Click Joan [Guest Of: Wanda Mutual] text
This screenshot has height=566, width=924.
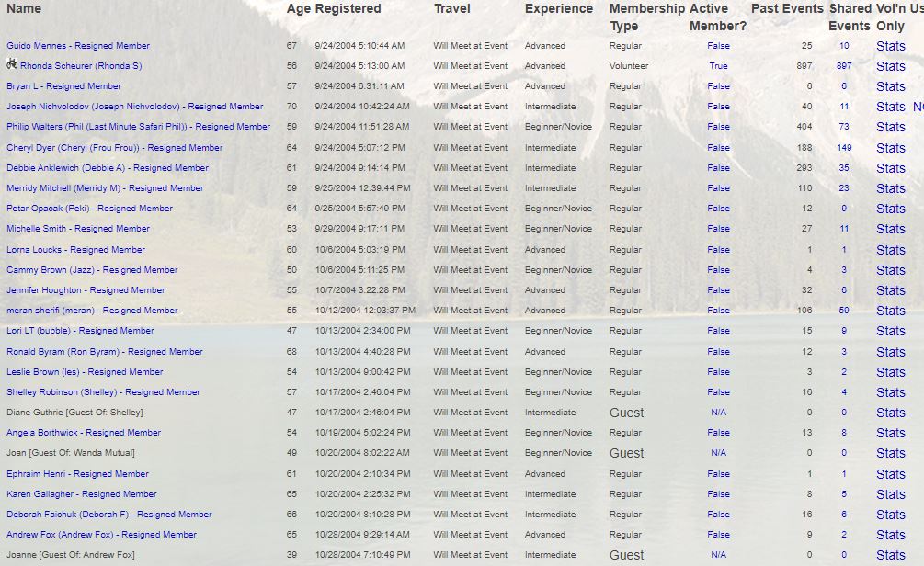click(x=71, y=453)
